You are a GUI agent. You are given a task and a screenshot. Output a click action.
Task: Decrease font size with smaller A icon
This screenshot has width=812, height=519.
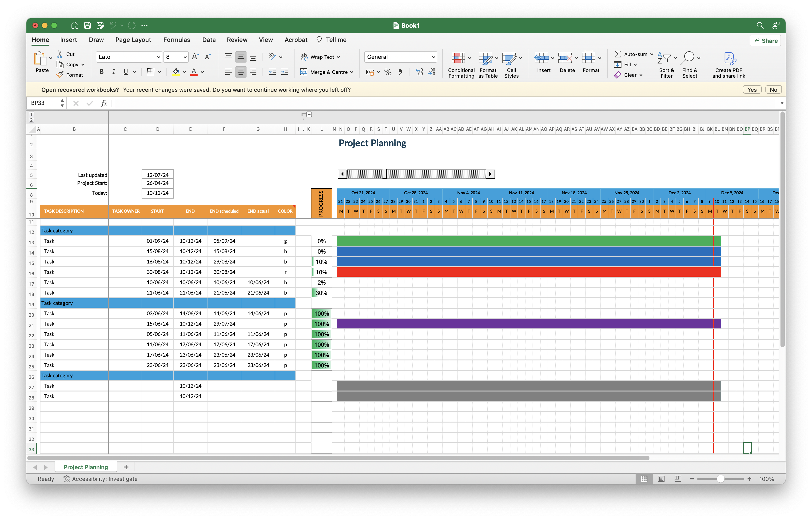208,57
